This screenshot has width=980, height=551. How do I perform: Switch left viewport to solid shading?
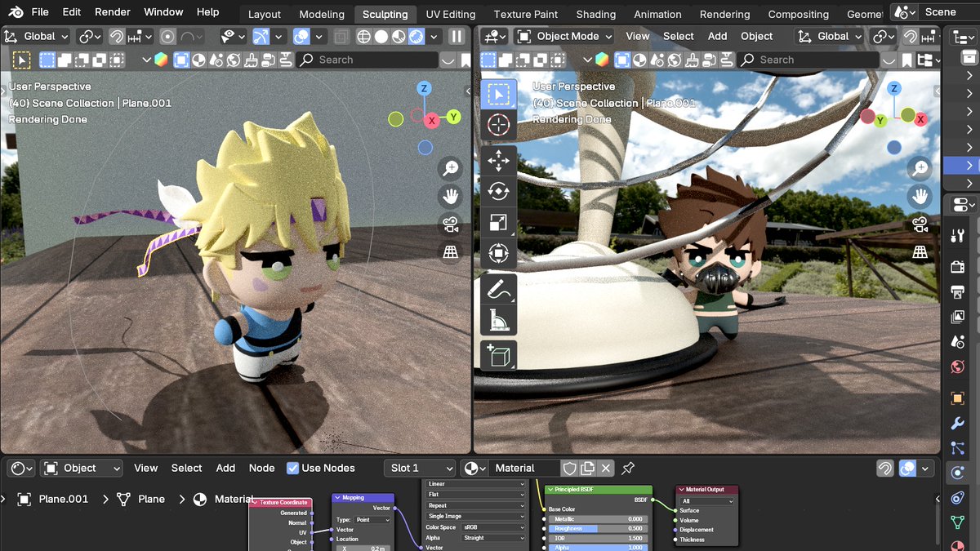point(381,36)
